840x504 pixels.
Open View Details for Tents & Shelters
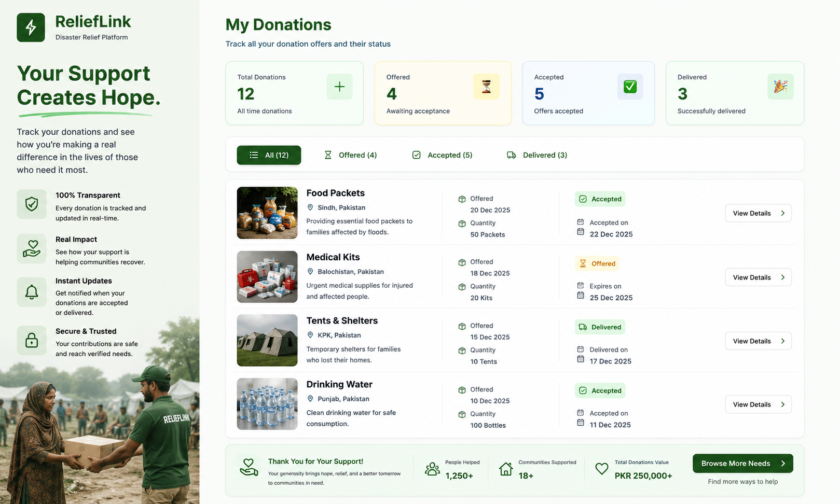tap(758, 341)
